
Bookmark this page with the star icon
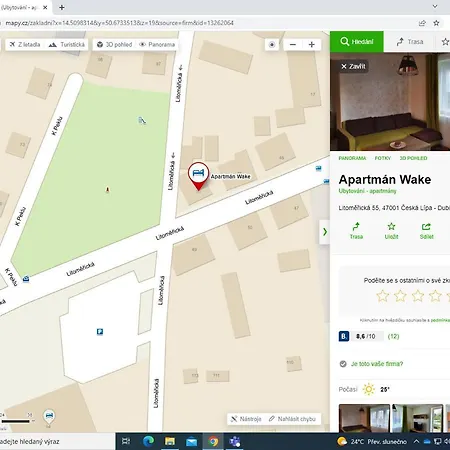436,23
